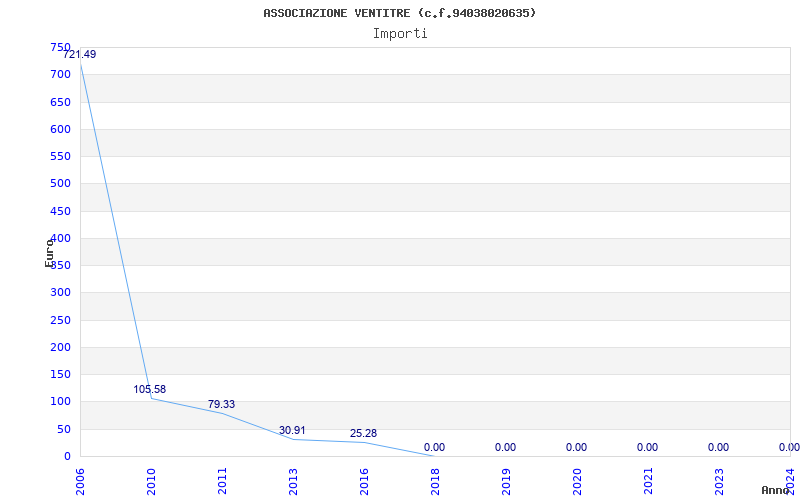Click the 0.00 value for year 2019
800x500 pixels.
click(x=505, y=447)
